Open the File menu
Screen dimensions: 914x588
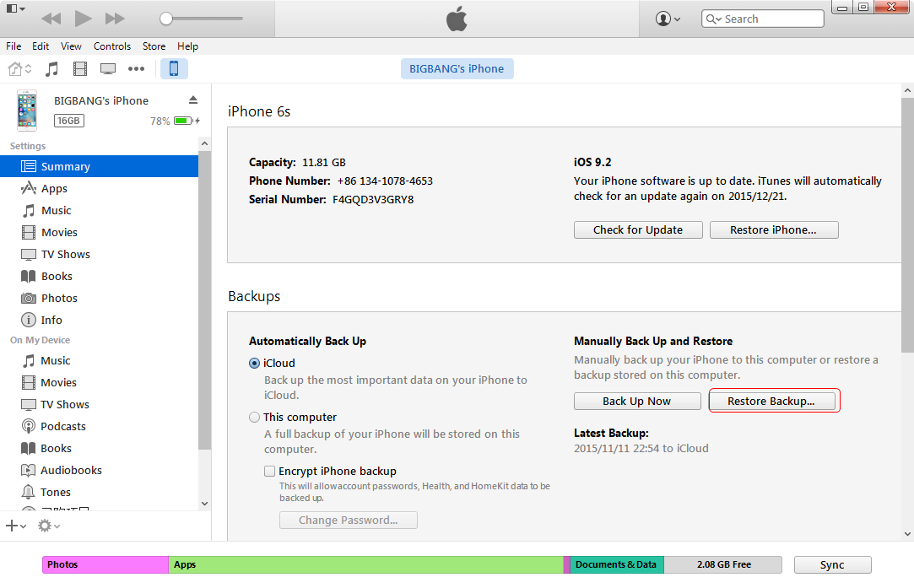point(14,46)
